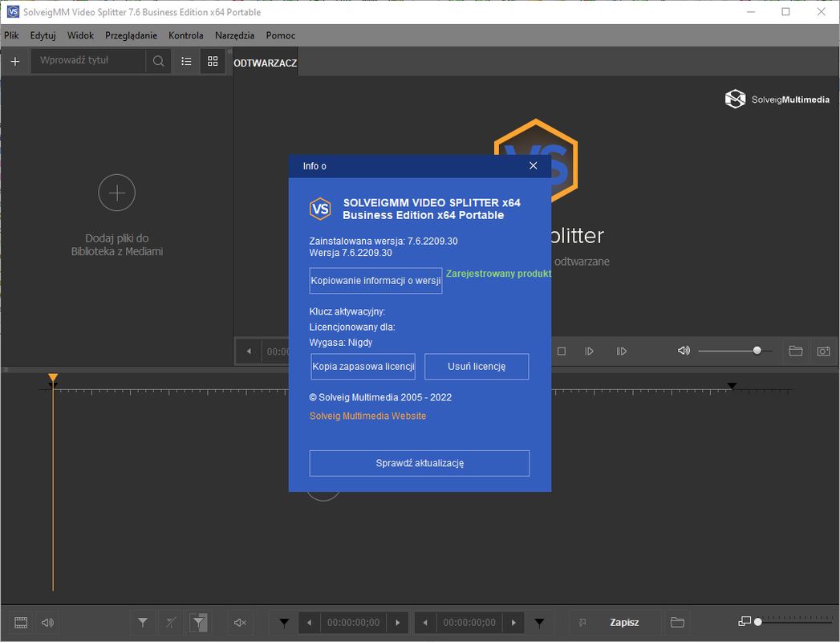Click the Zapisz save button
Screen dimensions: 840x642
pos(624,622)
